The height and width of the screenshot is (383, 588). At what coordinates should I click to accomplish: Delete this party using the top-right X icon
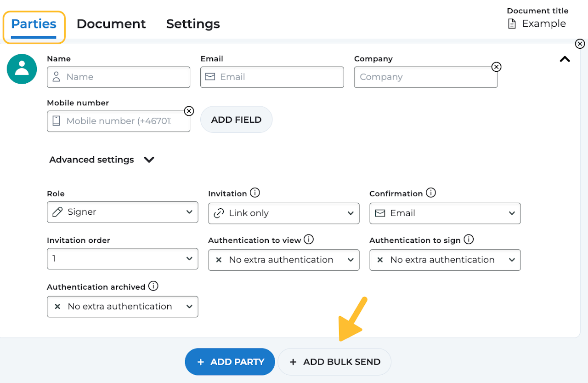coord(580,44)
